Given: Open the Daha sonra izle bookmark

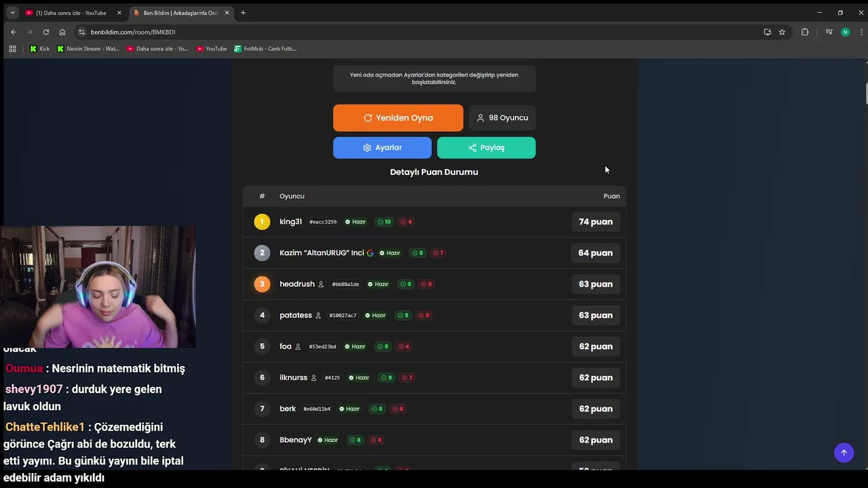Looking at the screenshot, I should tap(158, 49).
